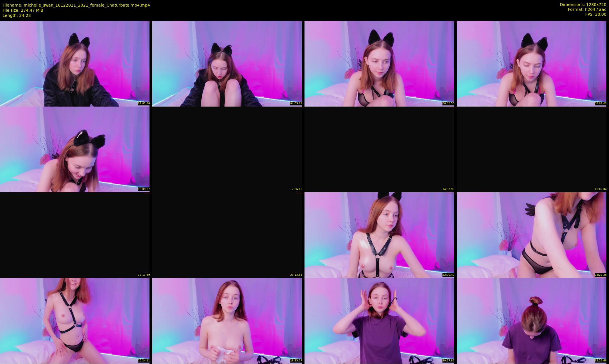This screenshot has width=609, height=364.
Task: Click the Length 34:23 text
Action: (x=17, y=15)
